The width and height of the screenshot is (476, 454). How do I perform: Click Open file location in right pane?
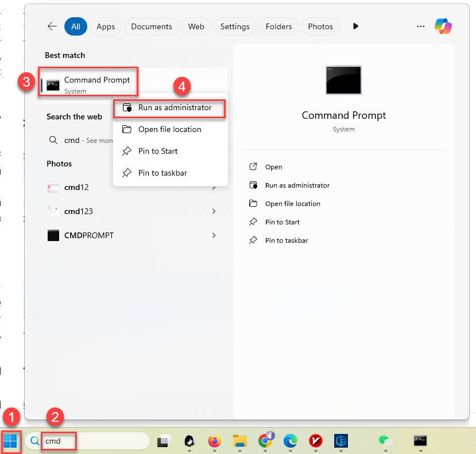[x=292, y=204]
